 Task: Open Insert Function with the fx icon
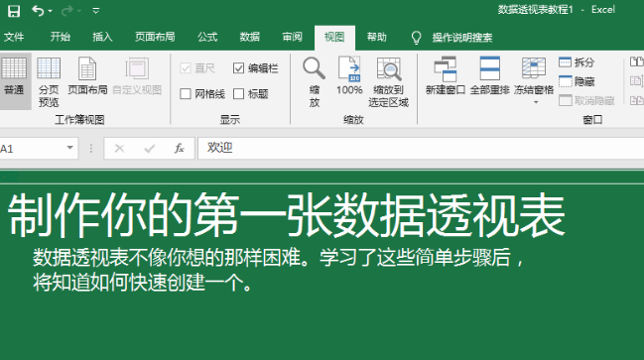[x=179, y=148]
